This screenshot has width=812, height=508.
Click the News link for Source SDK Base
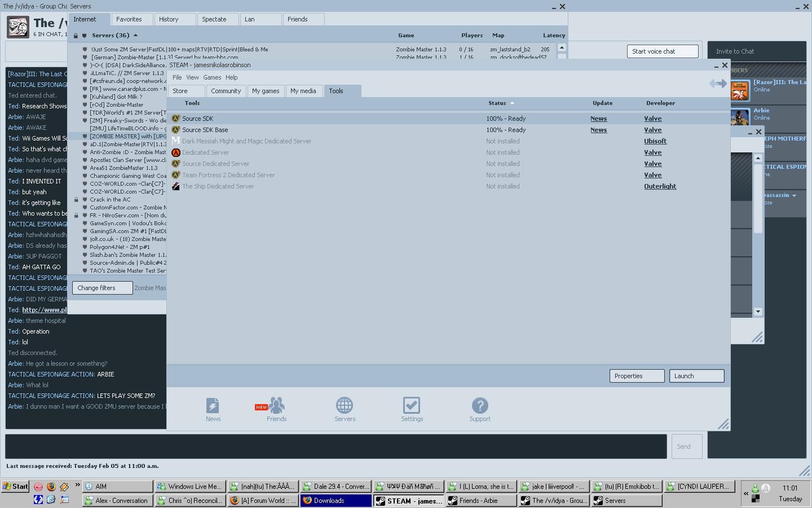(598, 130)
